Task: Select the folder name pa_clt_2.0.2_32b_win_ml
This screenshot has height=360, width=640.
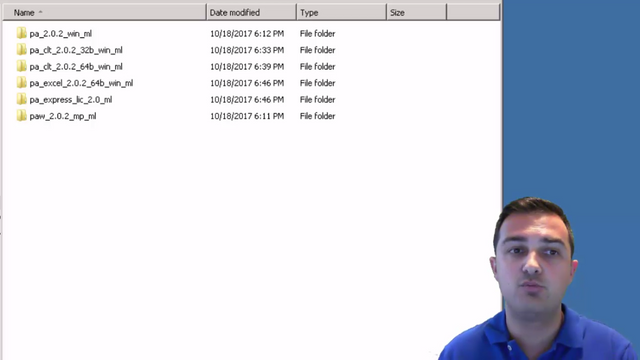Action: (x=76, y=50)
